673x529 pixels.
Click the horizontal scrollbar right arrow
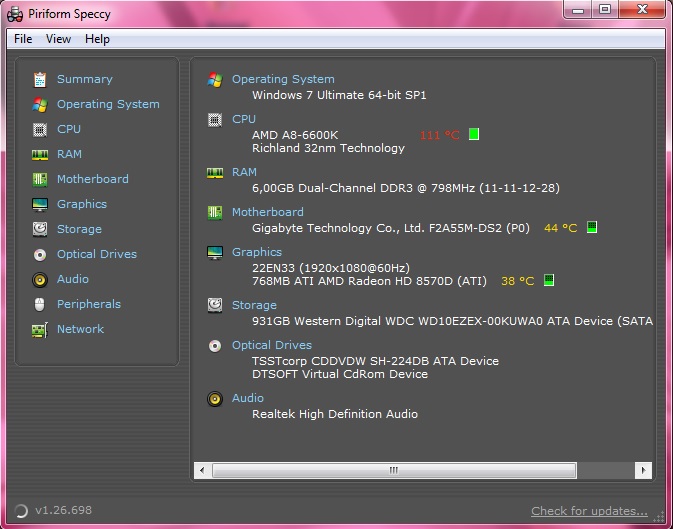(x=643, y=470)
